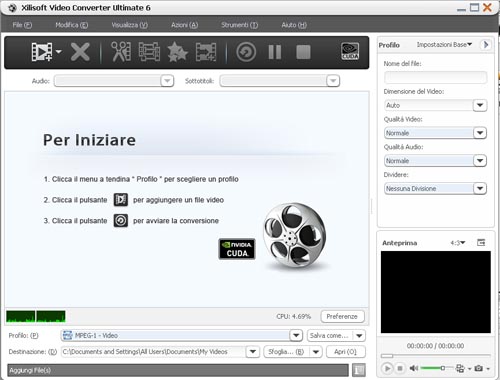Play the preview video
This screenshot has height=380, width=500.
coord(387,368)
